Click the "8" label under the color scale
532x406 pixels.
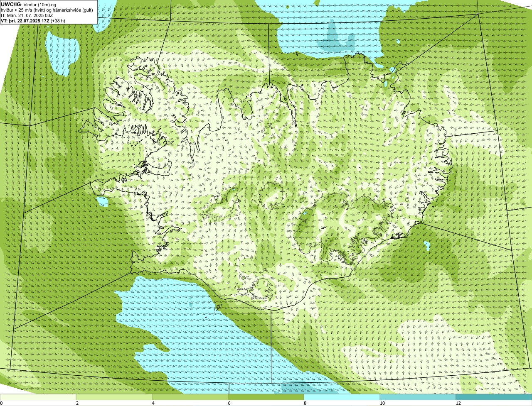point(305,403)
